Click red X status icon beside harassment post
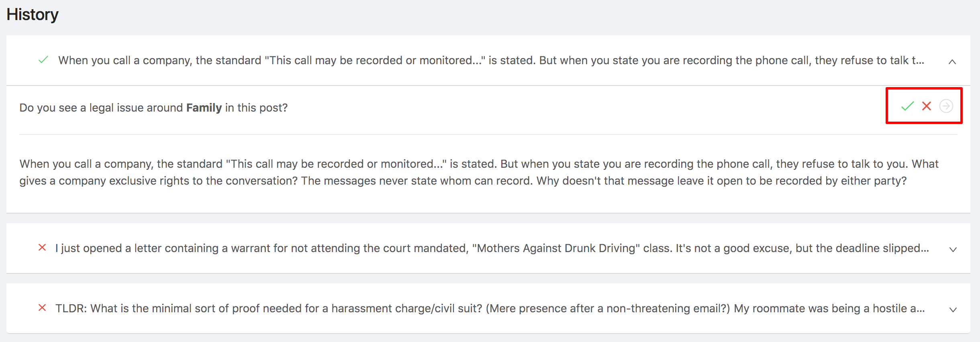The height and width of the screenshot is (342, 980). point(42,308)
